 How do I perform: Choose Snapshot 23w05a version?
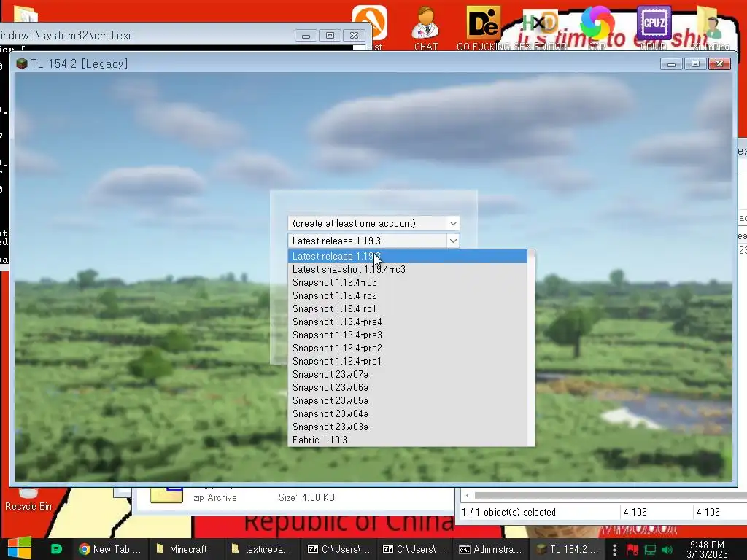coord(407,400)
